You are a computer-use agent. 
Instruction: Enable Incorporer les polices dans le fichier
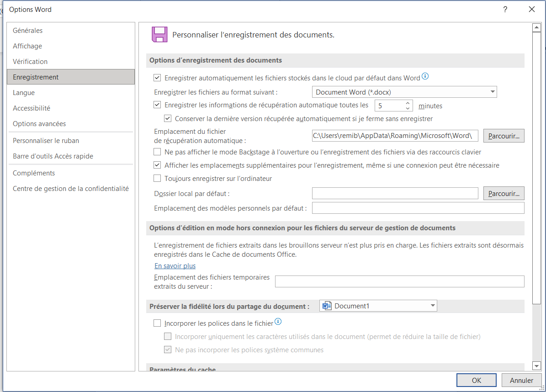pos(157,323)
